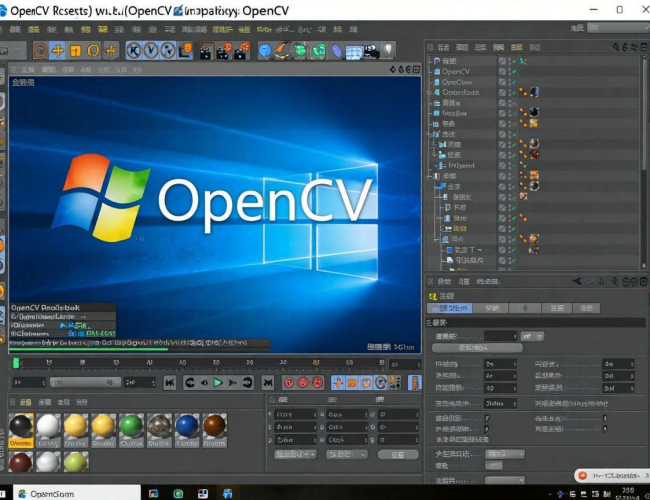
Task: Click the coordinate system icon with orange cube
Action: [185, 51]
